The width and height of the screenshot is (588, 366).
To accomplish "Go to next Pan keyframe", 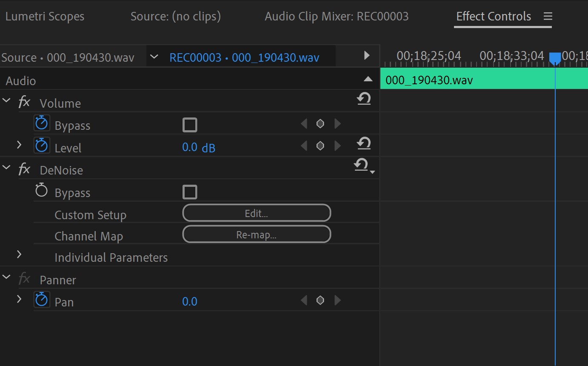I will [x=338, y=300].
